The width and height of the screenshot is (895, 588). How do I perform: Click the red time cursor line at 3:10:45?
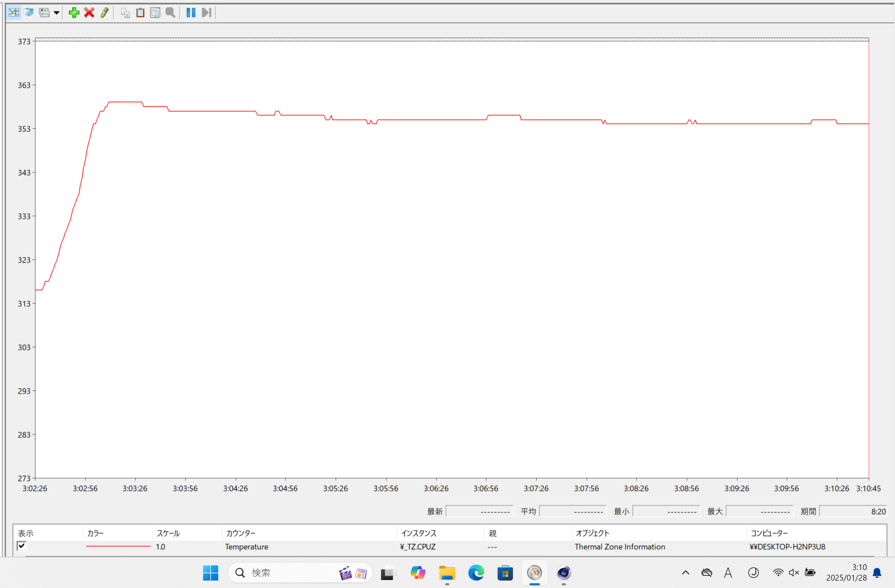[869, 259]
